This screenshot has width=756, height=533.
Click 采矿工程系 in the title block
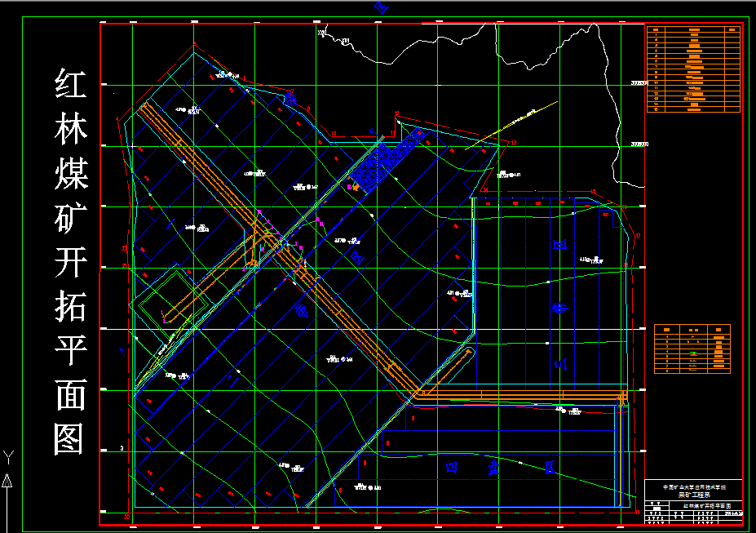tap(694, 495)
